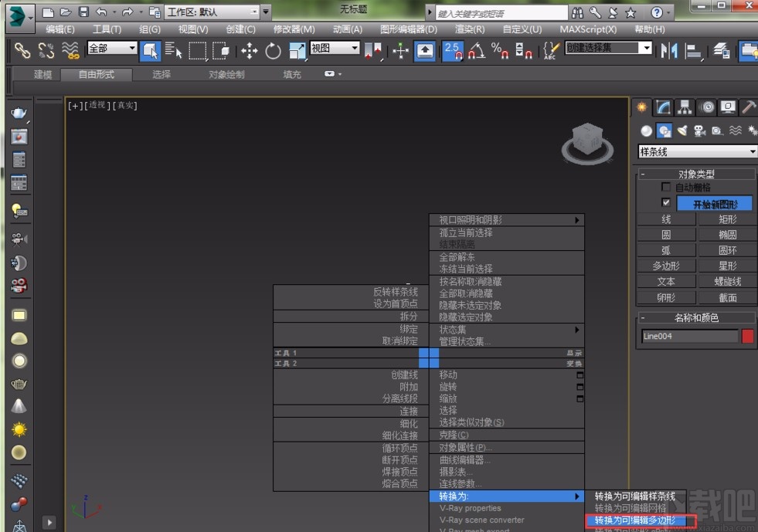Open the 全部 selection filter dropdown
The height and width of the screenshot is (532, 758).
click(112, 49)
